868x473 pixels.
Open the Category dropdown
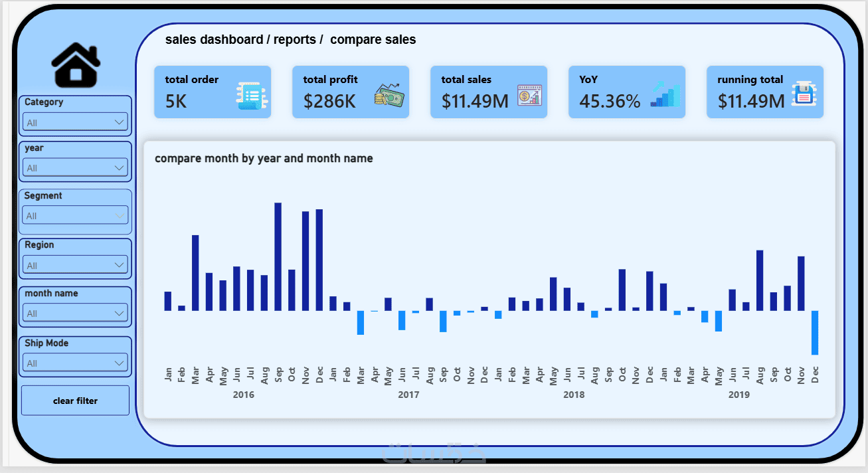(75, 122)
